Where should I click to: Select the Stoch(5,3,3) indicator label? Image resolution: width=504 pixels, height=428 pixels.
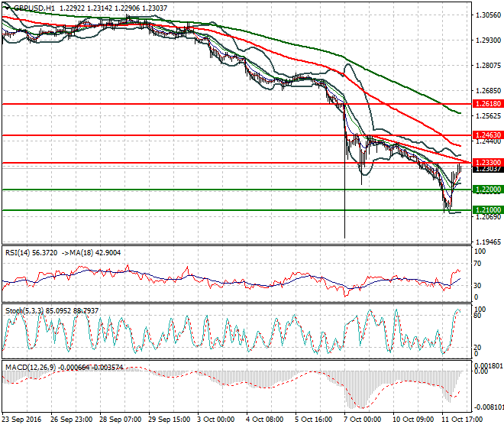24,311
